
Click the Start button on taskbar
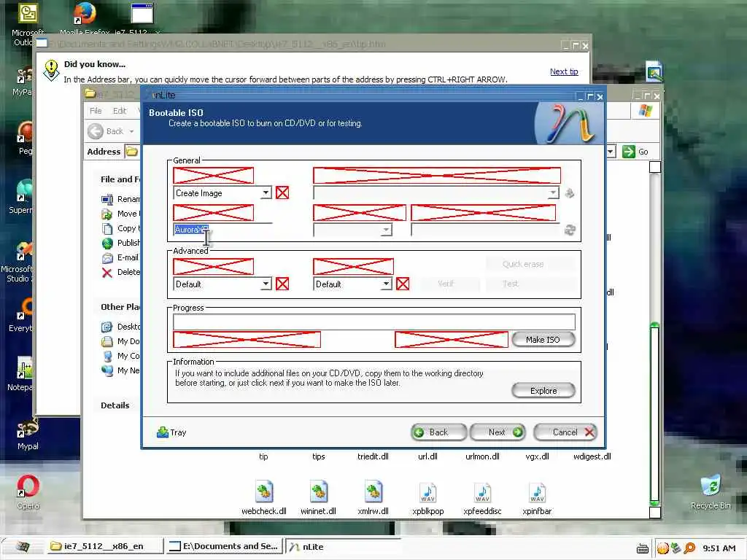(23, 547)
